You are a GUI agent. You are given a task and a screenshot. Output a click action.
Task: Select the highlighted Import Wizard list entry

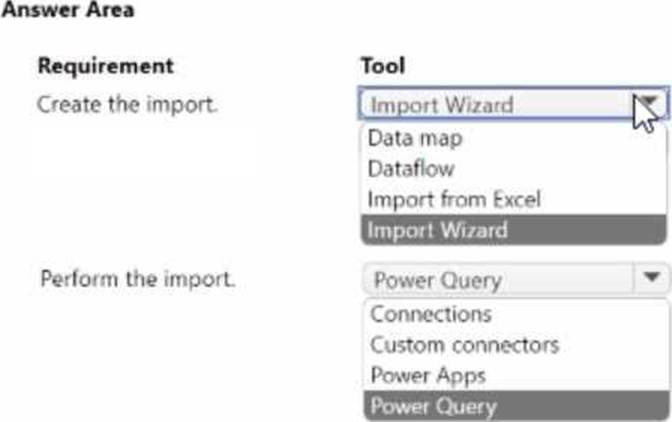coord(438,230)
